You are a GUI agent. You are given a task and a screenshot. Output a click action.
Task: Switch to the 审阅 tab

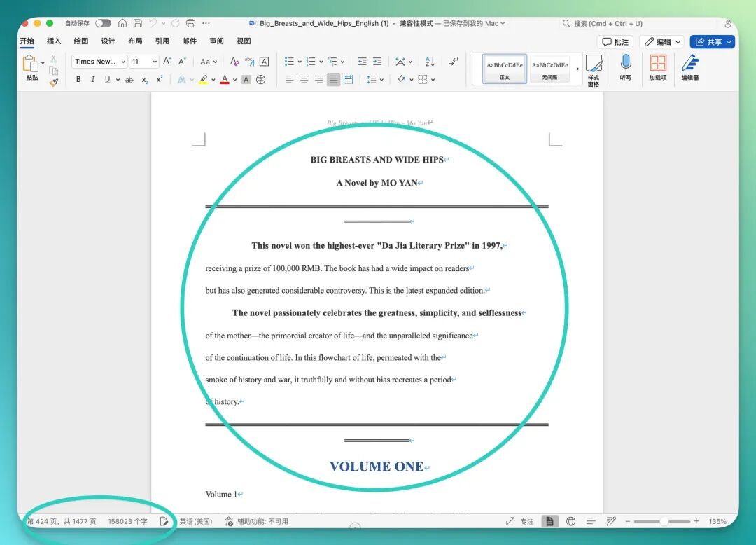tap(216, 41)
